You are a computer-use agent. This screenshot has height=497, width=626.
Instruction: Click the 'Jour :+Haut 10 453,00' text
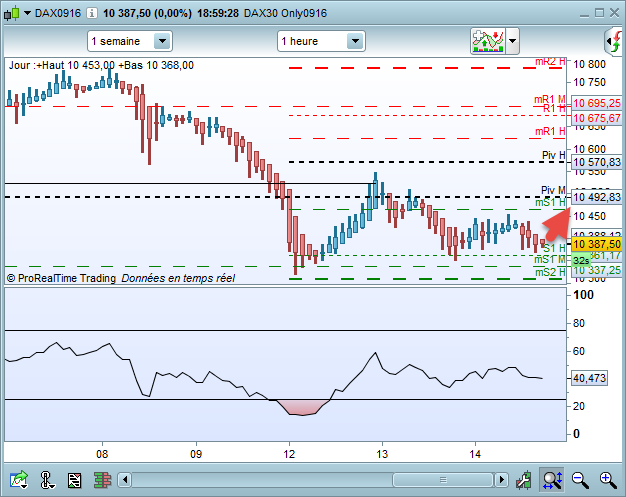(x=62, y=65)
